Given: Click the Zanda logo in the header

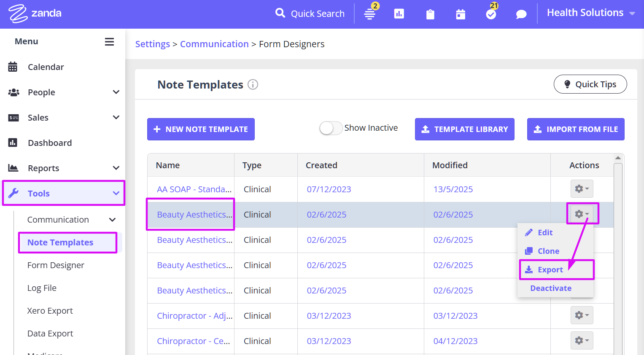Looking at the screenshot, I should (x=35, y=13).
